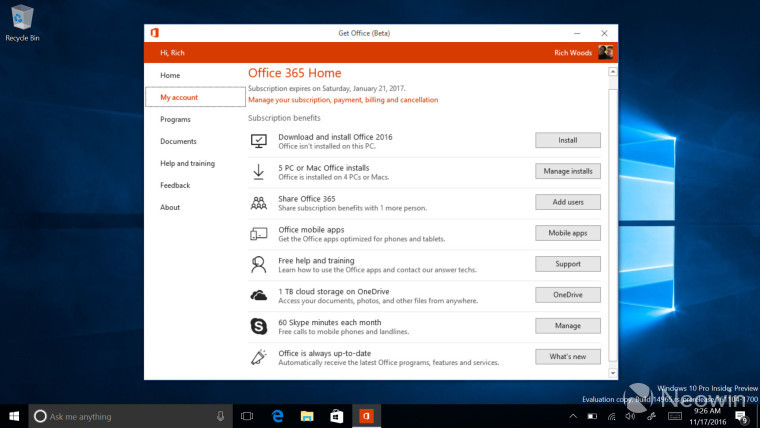Open the touch keyboard from tray
The width and height of the screenshot is (760, 428).
pos(675,416)
